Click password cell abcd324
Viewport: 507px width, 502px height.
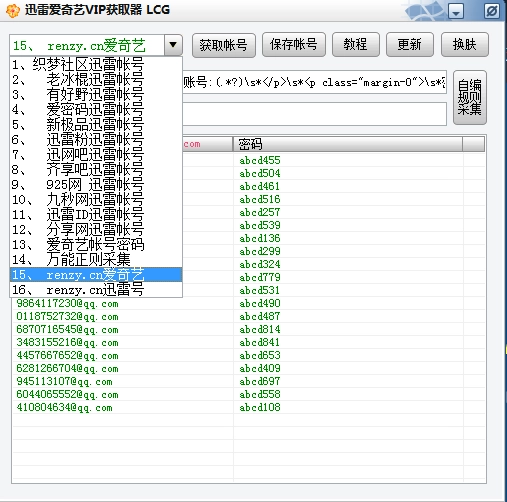pos(260,264)
